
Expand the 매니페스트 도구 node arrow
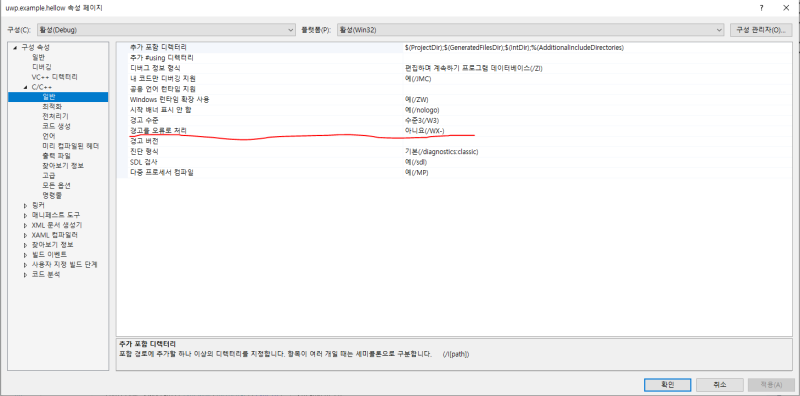[26, 215]
